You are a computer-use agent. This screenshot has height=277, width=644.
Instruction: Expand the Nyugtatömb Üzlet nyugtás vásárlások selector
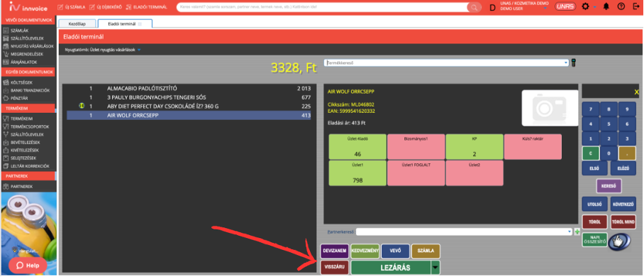pyautogui.click(x=139, y=50)
